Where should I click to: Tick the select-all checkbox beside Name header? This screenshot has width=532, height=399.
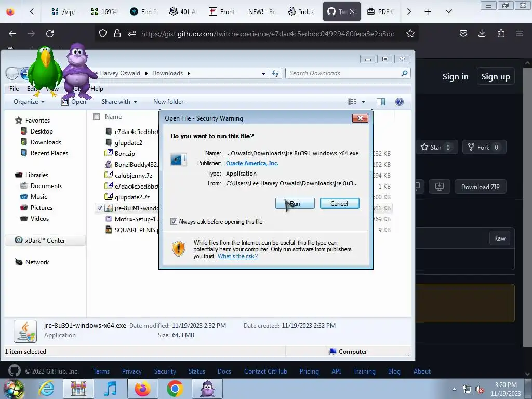point(96,117)
